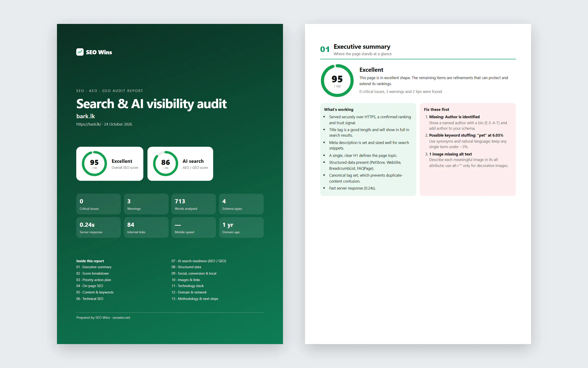Click the 86 AI search score ring
This screenshot has width=588, height=368.
coord(165,164)
